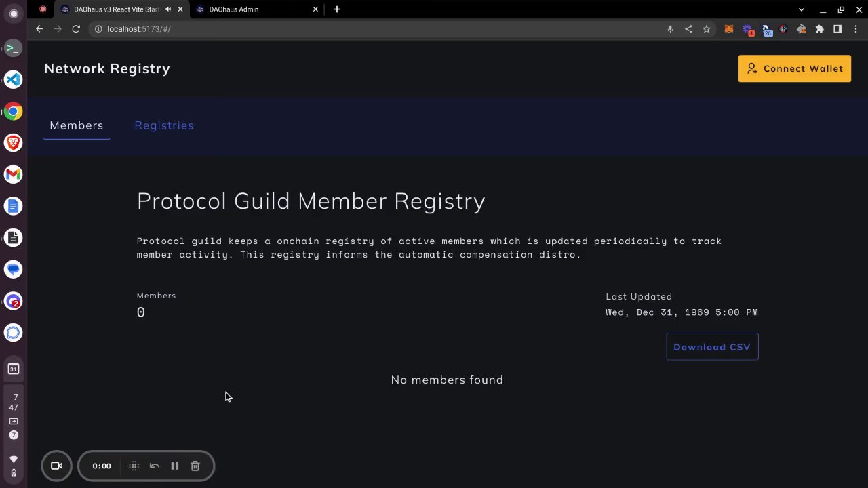Restart the recording with undo arrow
The width and height of the screenshot is (868, 488).
tap(154, 466)
